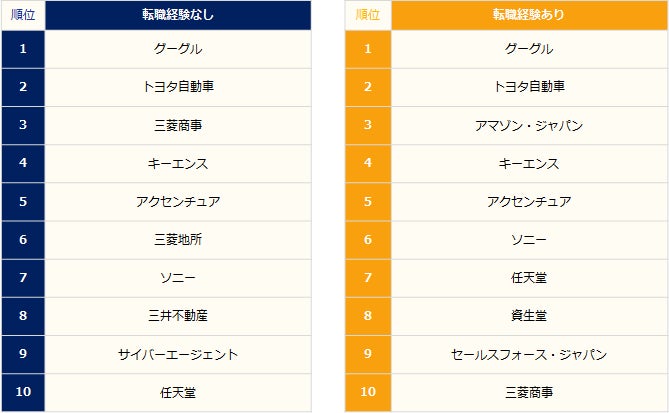Image resolution: width=669 pixels, height=413 pixels.
Task: Click the orange 順位 header cell
Action: [x=367, y=15]
